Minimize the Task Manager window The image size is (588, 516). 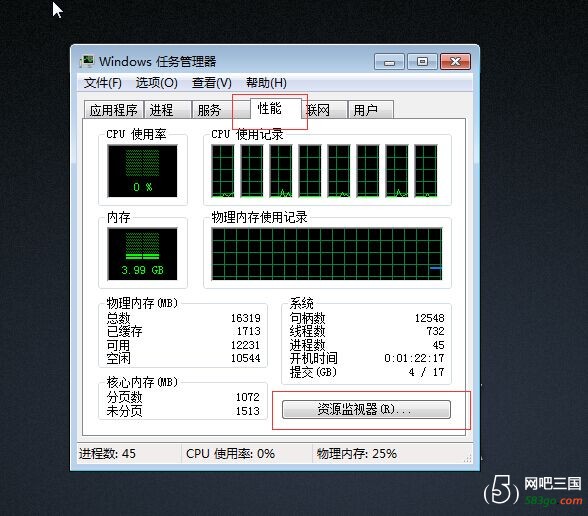click(x=389, y=62)
